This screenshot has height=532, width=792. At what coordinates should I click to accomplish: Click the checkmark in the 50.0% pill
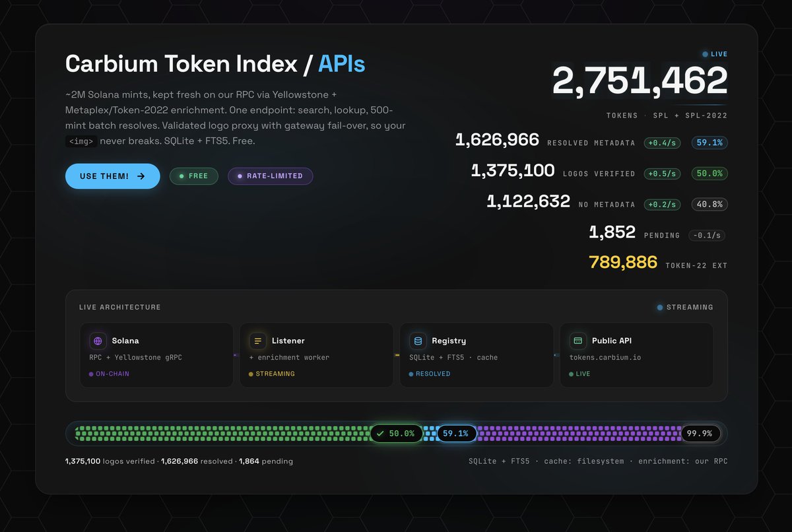(380, 434)
